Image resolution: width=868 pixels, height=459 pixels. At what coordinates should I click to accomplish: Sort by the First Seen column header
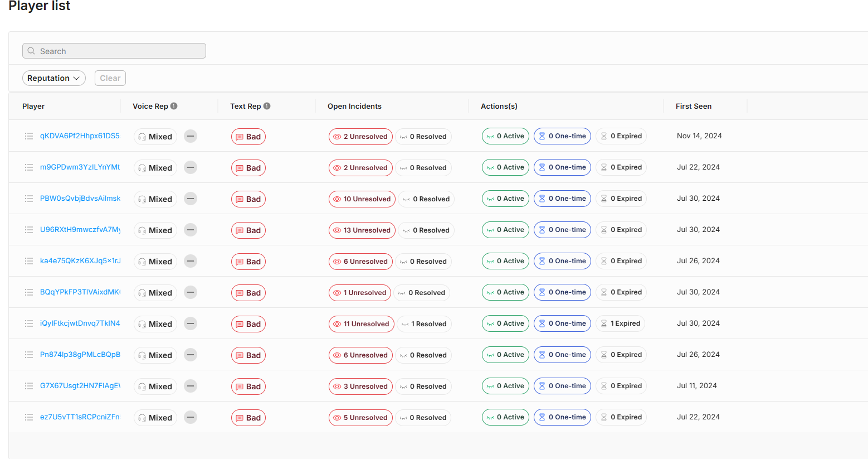point(693,106)
